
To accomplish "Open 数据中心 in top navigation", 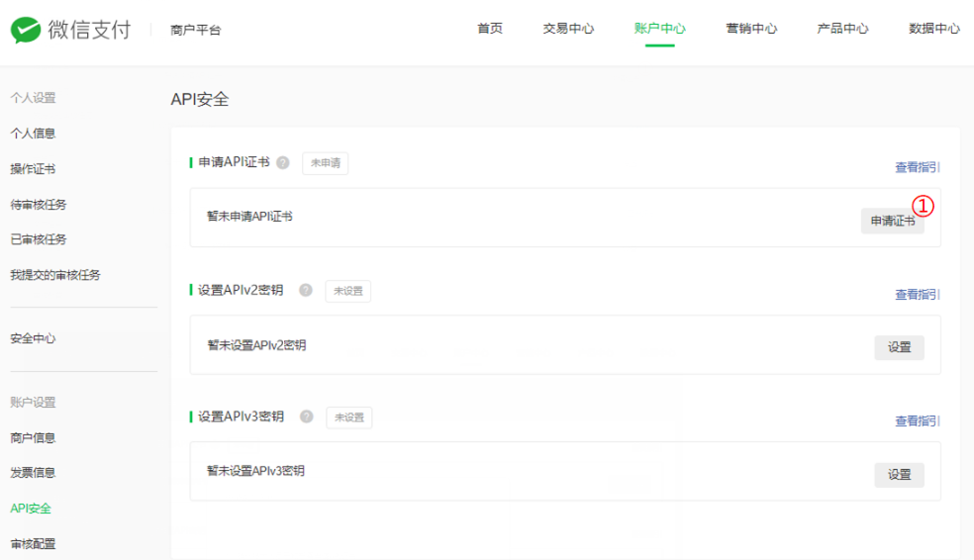I will click(x=933, y=29).
